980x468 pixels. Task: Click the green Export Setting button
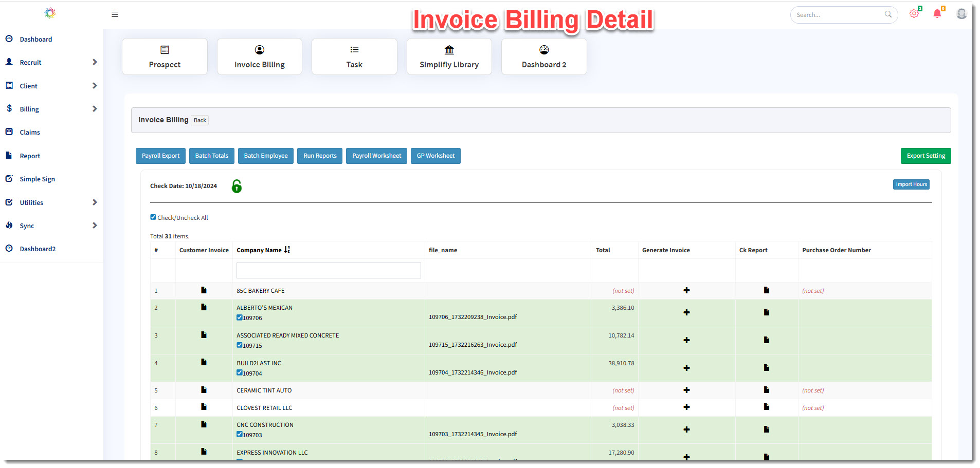(x=925, y=156)
